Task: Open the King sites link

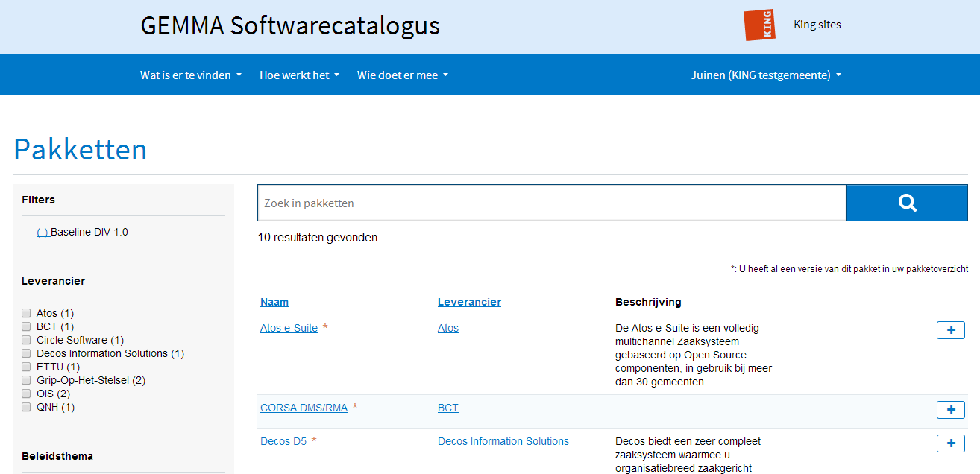Action: tap(817, 25)
